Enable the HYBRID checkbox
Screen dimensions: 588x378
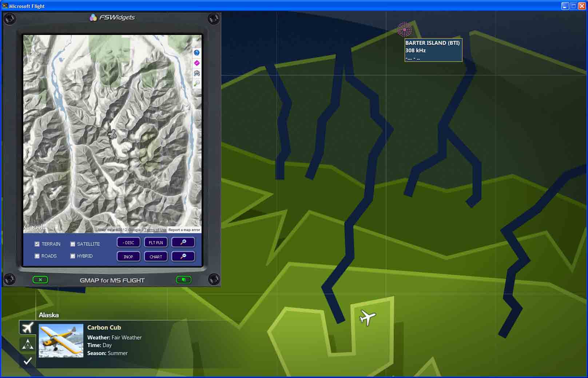(72, 256)
